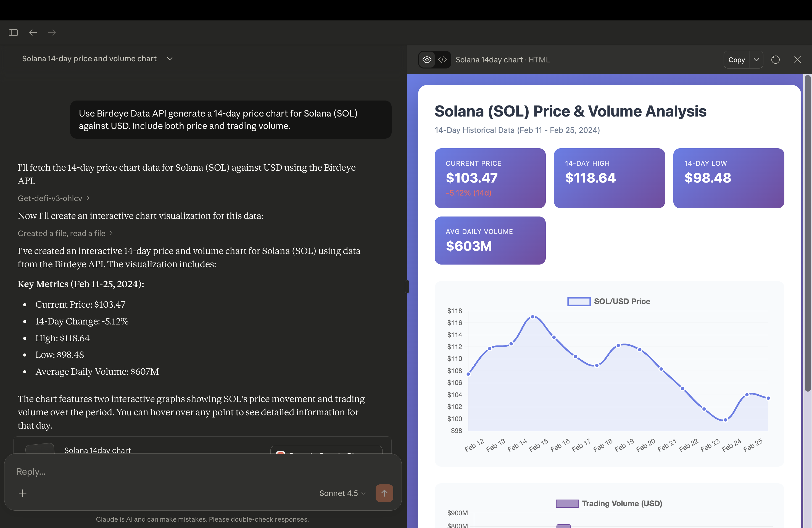Switch to preview eye view

click(427, 60)
